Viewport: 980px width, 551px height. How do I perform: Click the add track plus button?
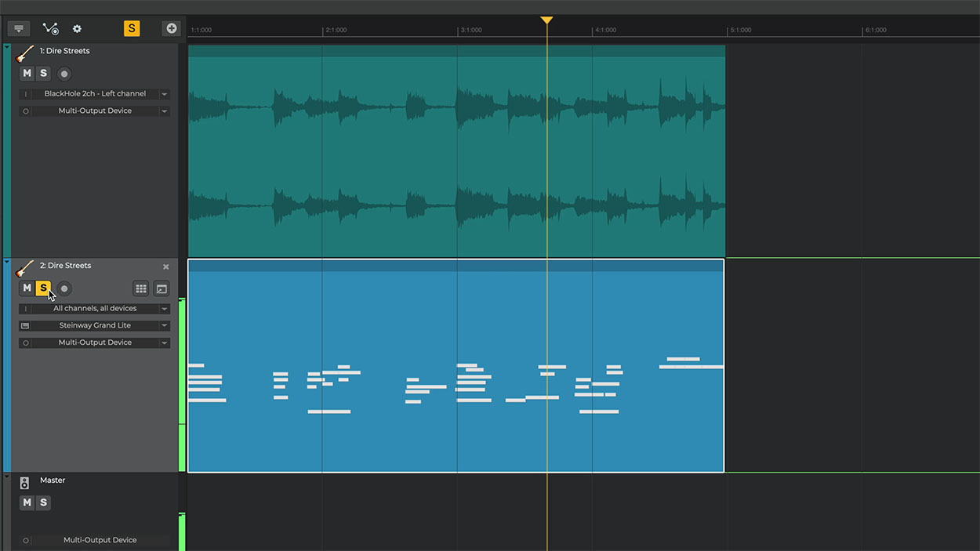coord(171,29)
